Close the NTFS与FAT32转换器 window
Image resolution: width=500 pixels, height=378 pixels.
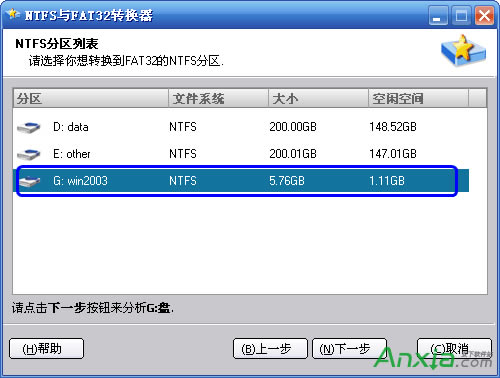(484, 16)
